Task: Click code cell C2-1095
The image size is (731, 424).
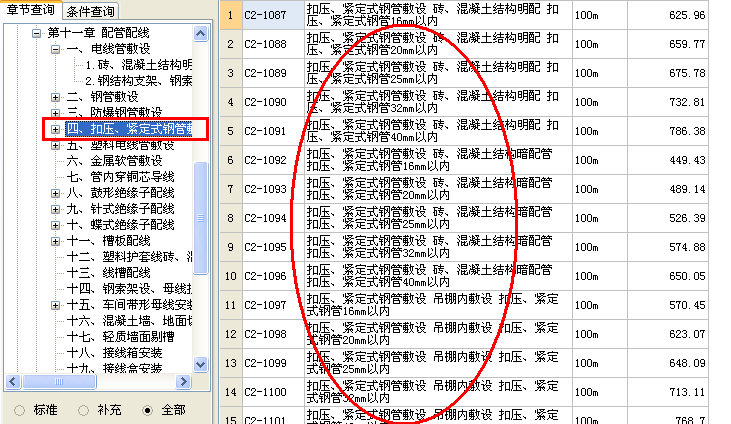Action: pyautogui.click(x=273, y=247)
